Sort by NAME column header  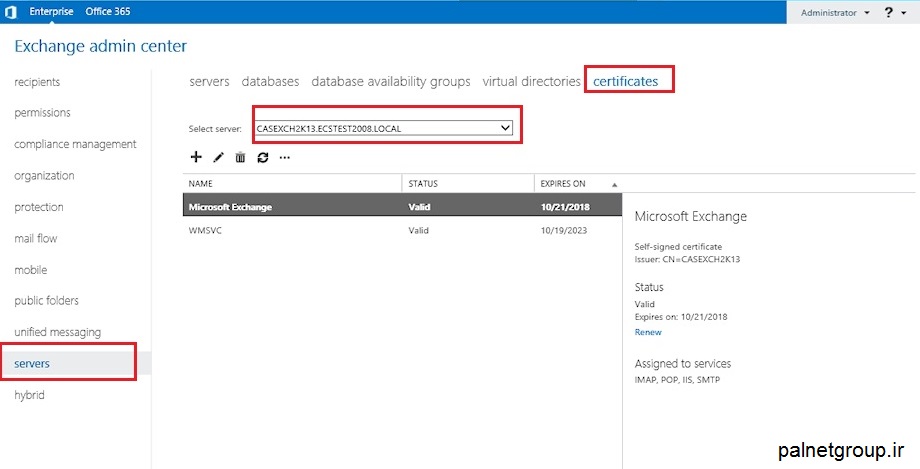(201, 184)
